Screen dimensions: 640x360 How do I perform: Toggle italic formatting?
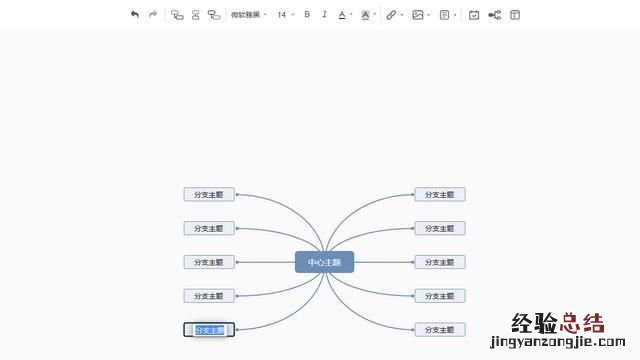pos(324,15)
